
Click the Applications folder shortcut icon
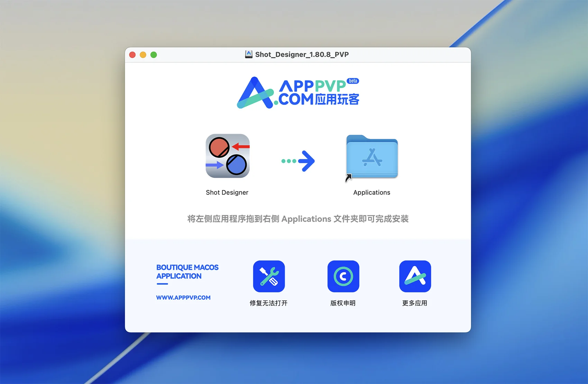[x=372, y=157]
